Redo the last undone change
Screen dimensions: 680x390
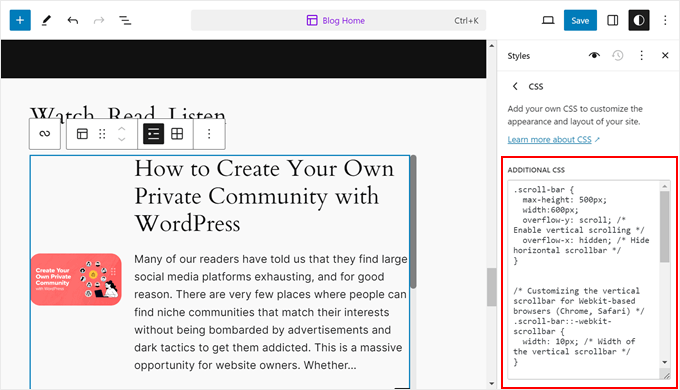point(99,20)
